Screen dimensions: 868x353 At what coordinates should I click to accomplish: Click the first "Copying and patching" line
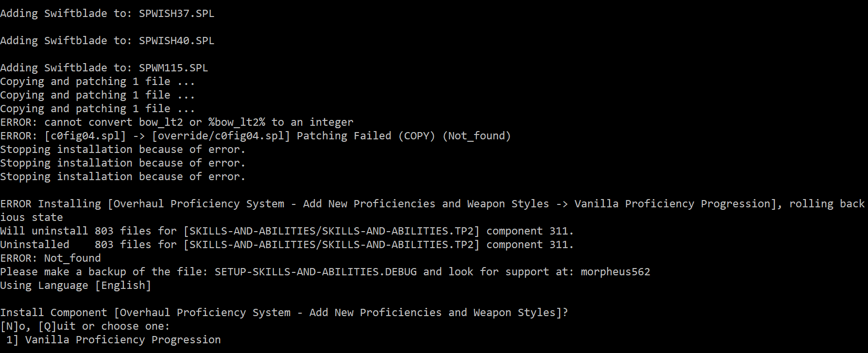pyautogui.click(x=97, y=82)
